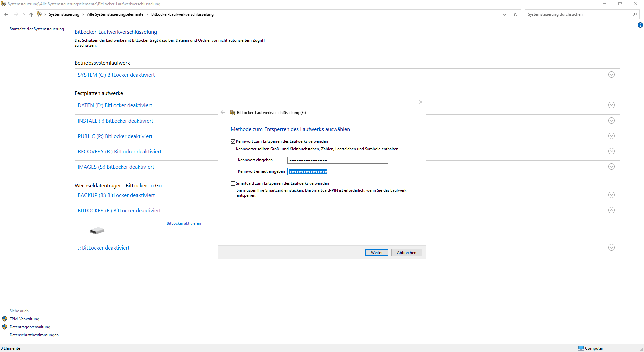Click the back arrow in BitLocker wizard
The height and width of the screenshot is (352, 644).
click(x=223, y=113)
